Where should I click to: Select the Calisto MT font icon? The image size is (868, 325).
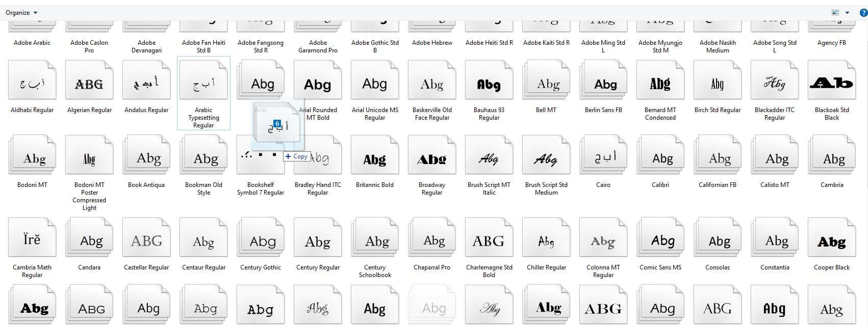775,155
